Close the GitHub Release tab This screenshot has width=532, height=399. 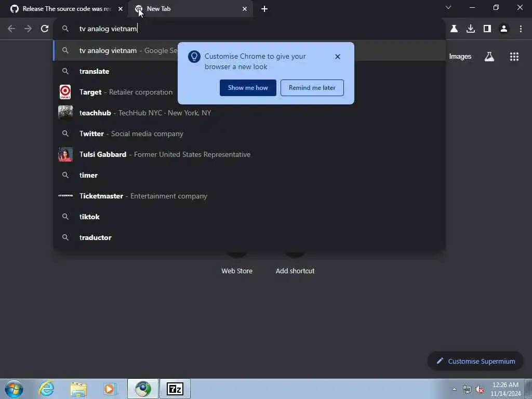[121, 9]
